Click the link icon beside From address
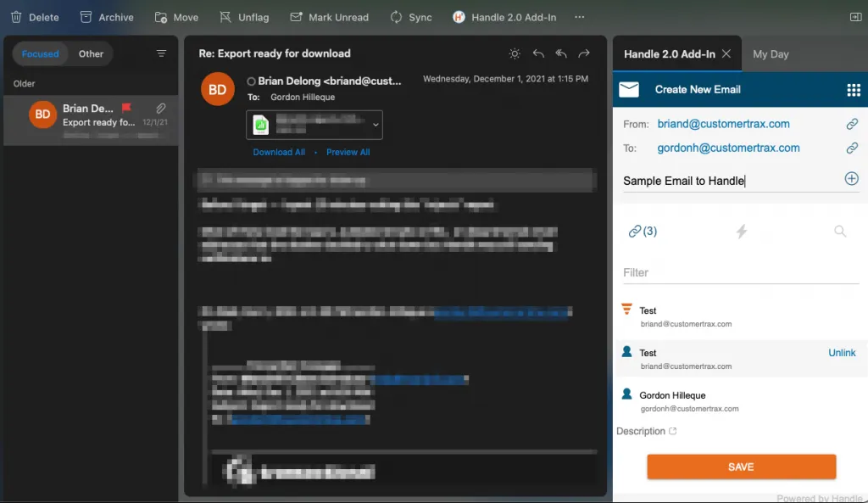 pyautogui.click(x=852, y=124)
